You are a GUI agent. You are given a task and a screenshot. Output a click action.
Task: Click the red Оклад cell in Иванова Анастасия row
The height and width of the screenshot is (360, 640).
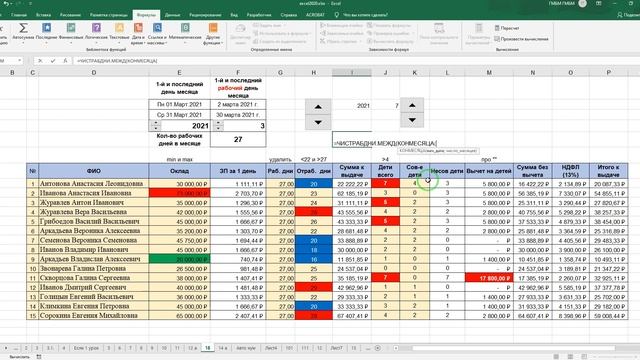(x=180, y=193)
